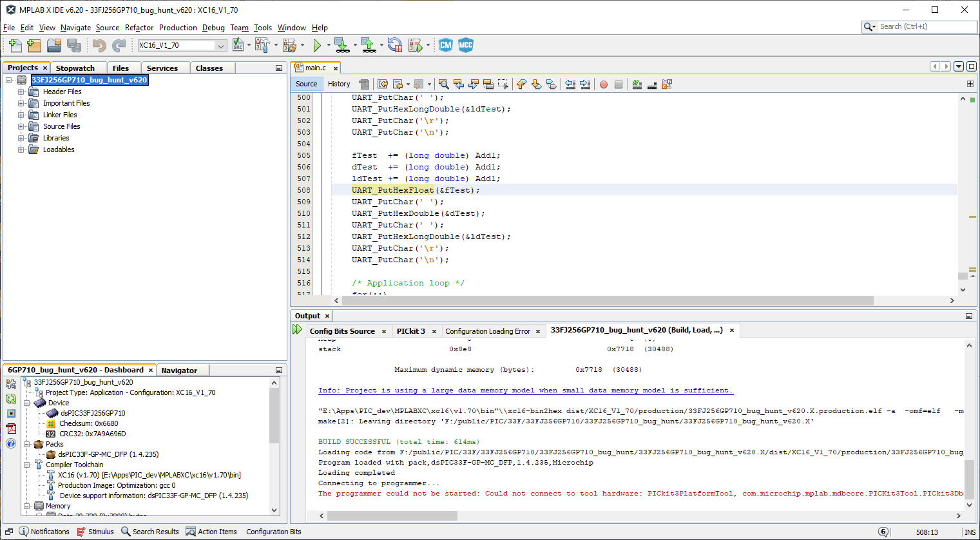
Task: Open the datasheet PDF icon in Dashboard
Action: (11, 429)
